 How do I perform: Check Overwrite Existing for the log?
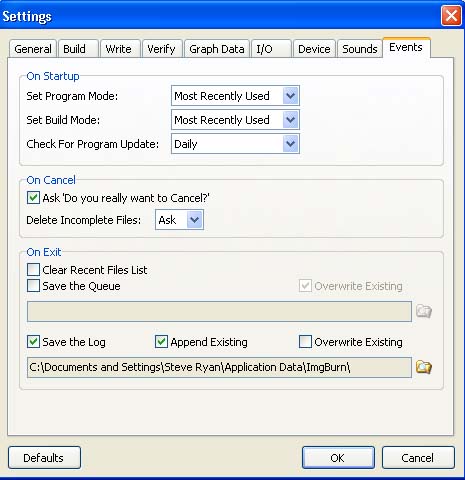tap(305, 342)
